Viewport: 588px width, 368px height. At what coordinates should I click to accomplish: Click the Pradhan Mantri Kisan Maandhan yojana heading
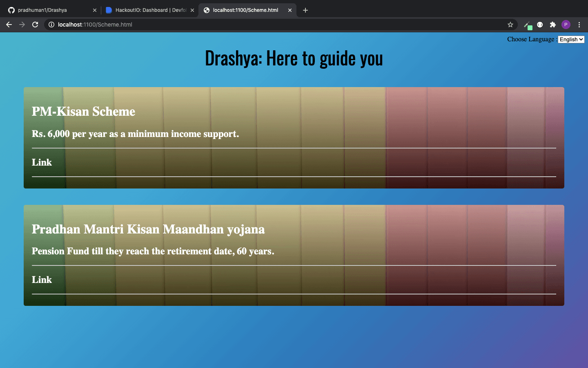pyautogui.click(x=148, y=229)
